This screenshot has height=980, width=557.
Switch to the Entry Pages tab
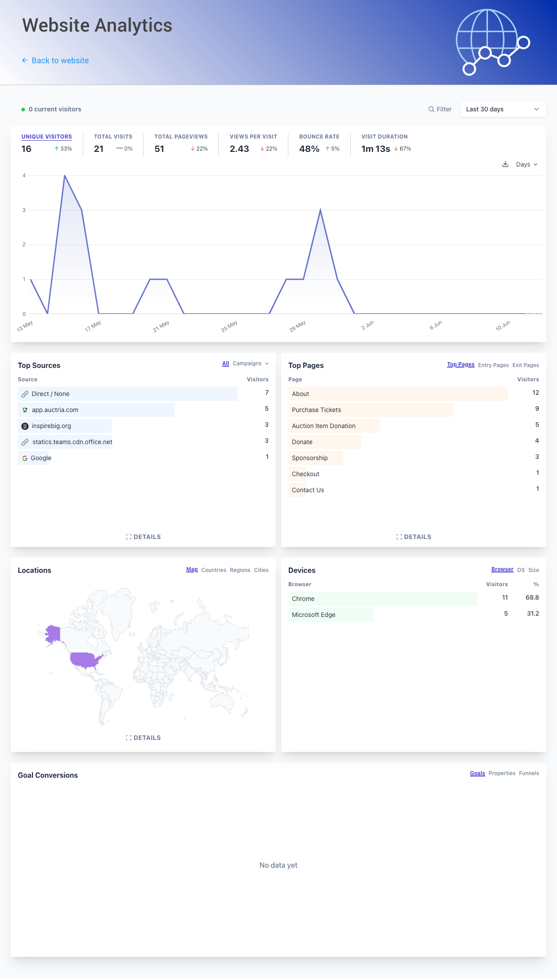[x=493, y=365]
